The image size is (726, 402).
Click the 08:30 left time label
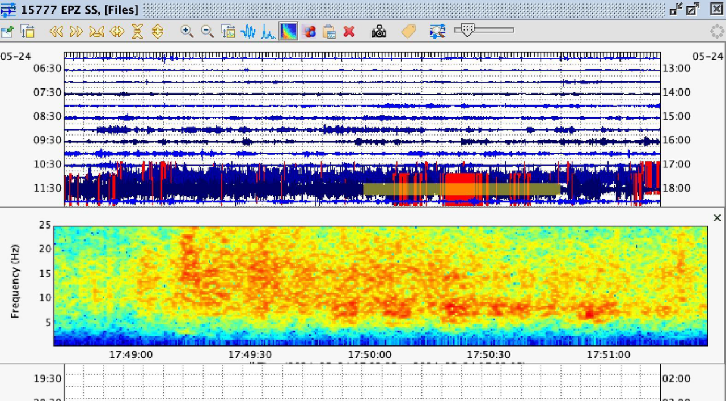pyautogui.click(x=47, y=116)
